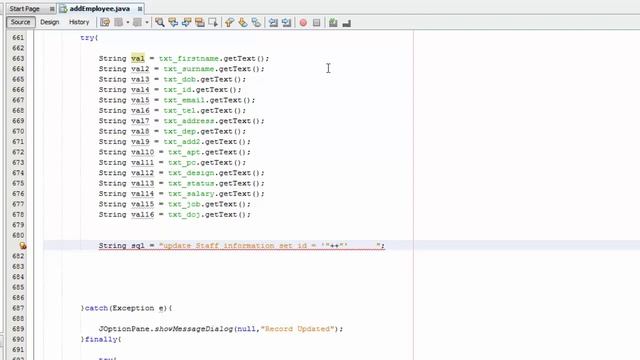Click 'txt_job' on line 677
Image resolution: width=640 pixels, height=360 pixels.
[184, 204]
